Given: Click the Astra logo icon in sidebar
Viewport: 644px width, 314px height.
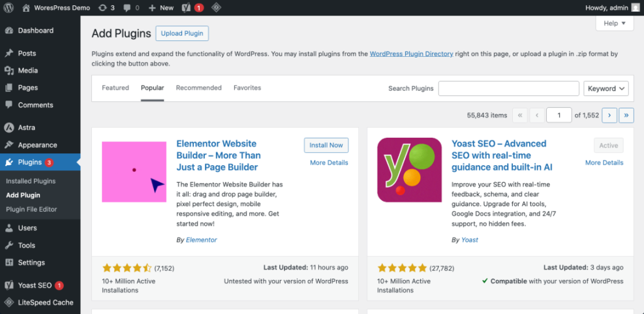Looking at the screenshot, I should (x=9, y=128).
